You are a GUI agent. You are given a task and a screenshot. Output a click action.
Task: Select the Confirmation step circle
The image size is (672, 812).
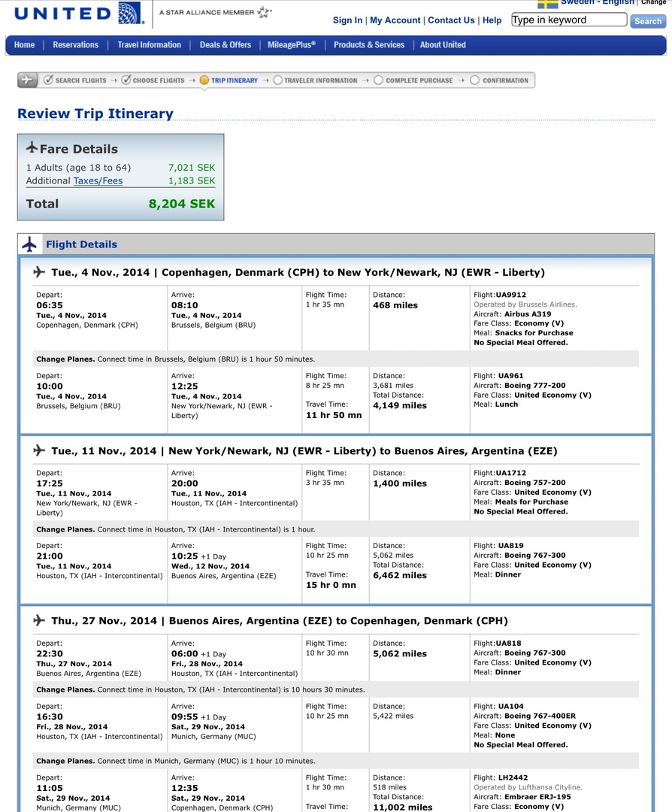click(x=474, y=80)
